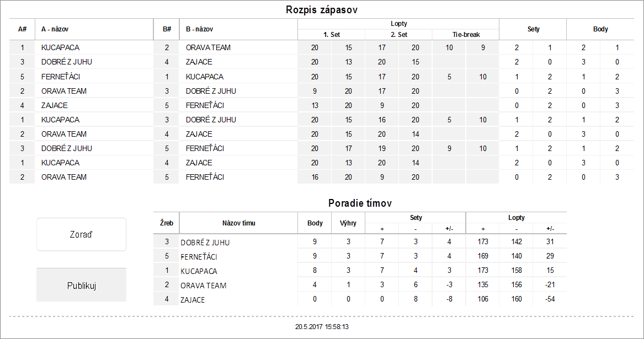Viewport: 644px width, 339px height.
Task: Click FERNEŤÁCI team name in the standings table
Action: point(199,257)
